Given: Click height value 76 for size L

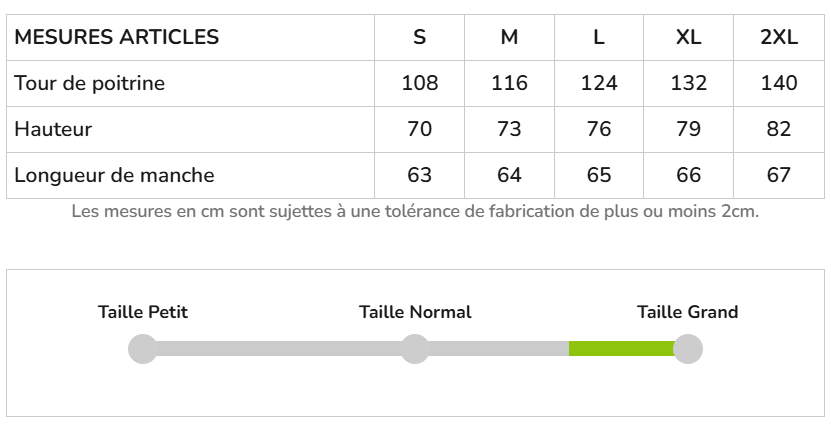Looking at the screenshot, I should coord(599,129).
